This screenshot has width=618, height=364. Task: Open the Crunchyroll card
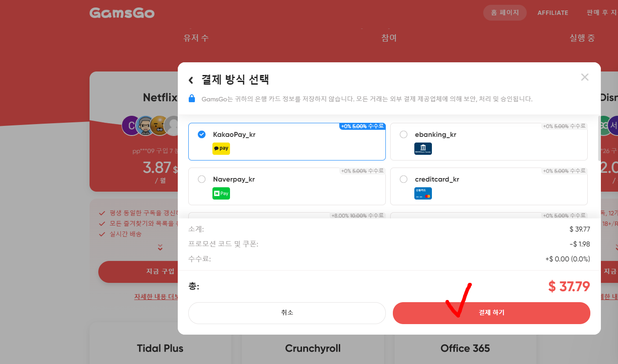(x=313, y=348)
